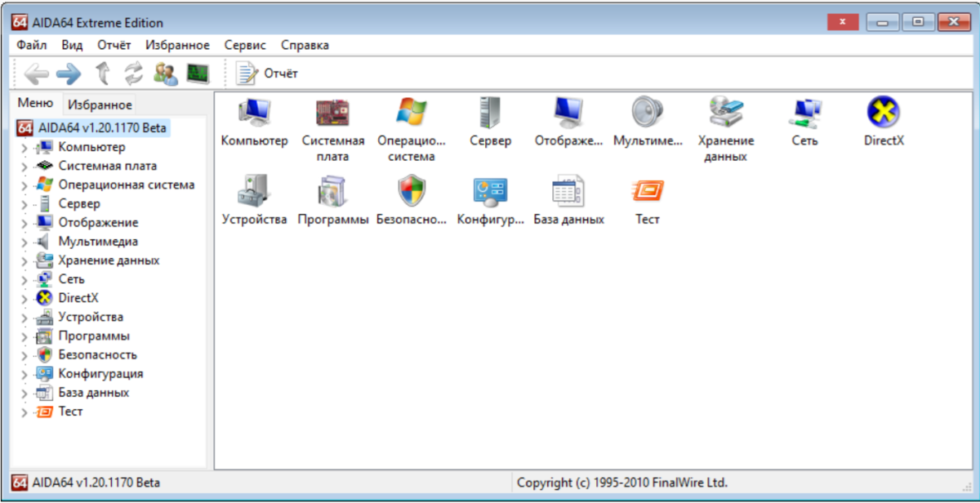This screenshot has height=503, width=980.
Task: Open the Отчёт menu in menu bar
Action: coord(114,45)
